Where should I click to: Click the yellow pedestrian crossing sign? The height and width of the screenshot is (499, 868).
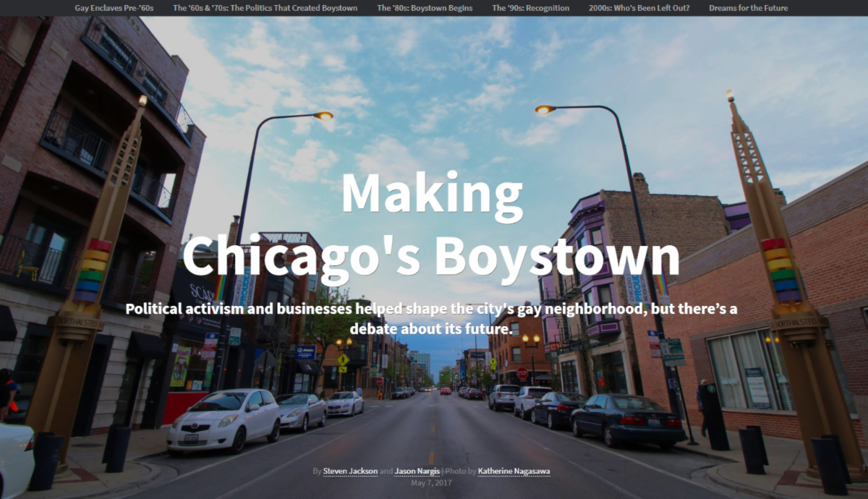tap(342, 359)
